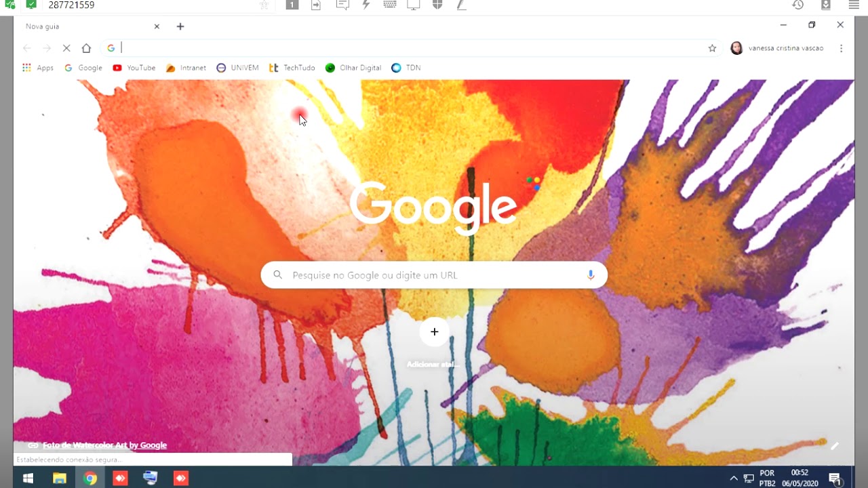Open the Apps bookmark
Screen dimensions: 868x488
(38, 68)
